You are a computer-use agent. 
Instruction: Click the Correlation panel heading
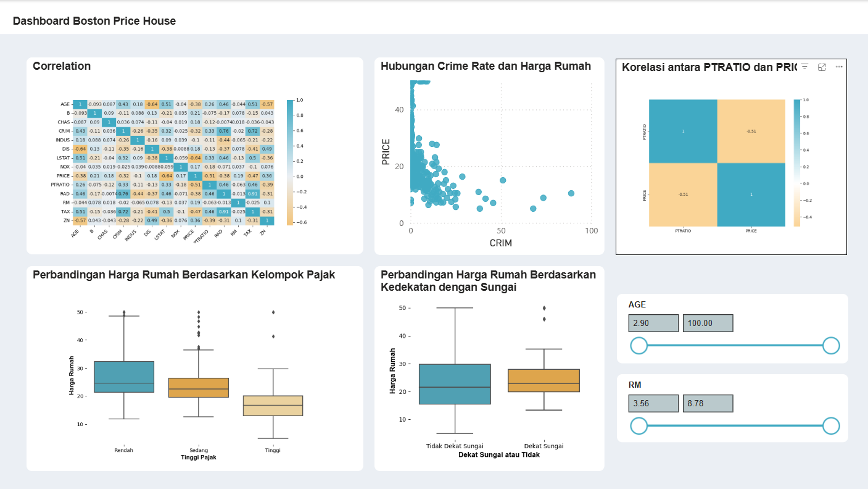[x=62, y=66]
